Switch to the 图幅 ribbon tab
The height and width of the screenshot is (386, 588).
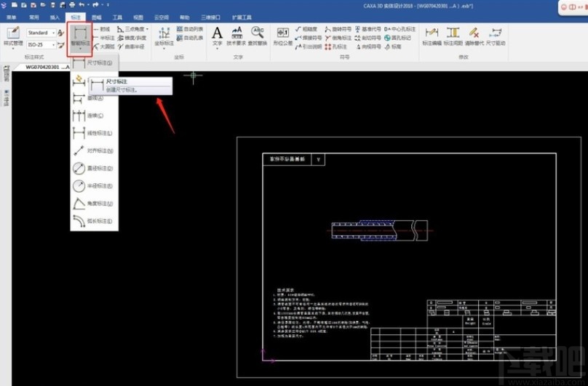pos(96,17)
